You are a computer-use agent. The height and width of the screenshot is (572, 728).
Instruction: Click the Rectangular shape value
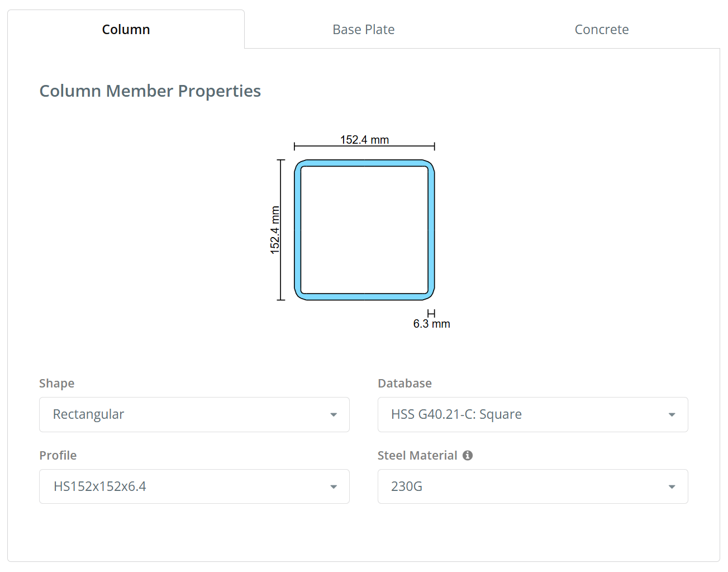pyautogui.click(x=88, y=414)
